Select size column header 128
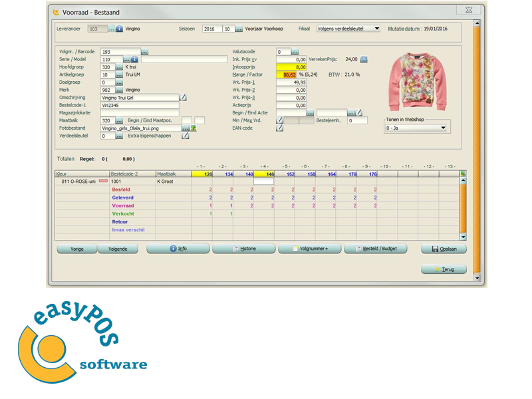The height and width of the screenshot is (399, 532). (202, 174)
